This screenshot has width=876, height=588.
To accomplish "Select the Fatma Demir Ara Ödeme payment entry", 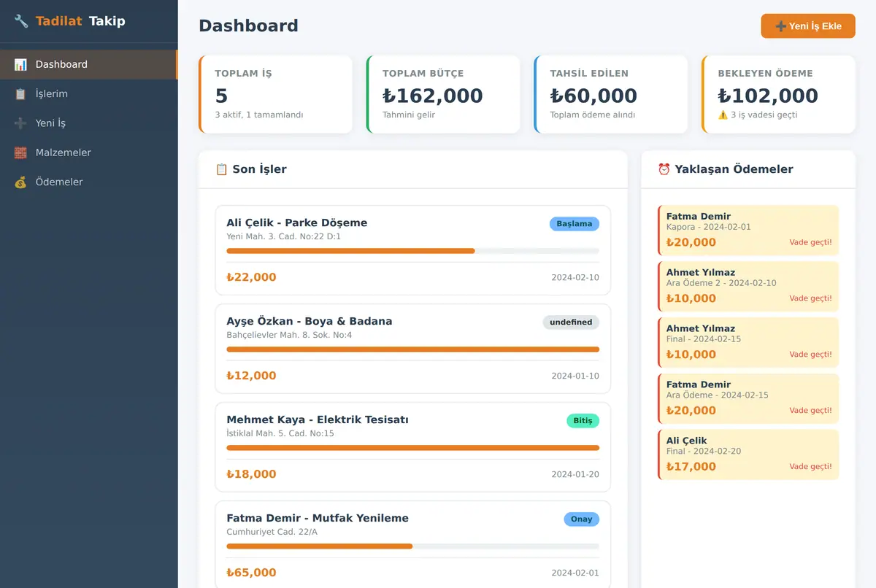I will tap(748, 399).
